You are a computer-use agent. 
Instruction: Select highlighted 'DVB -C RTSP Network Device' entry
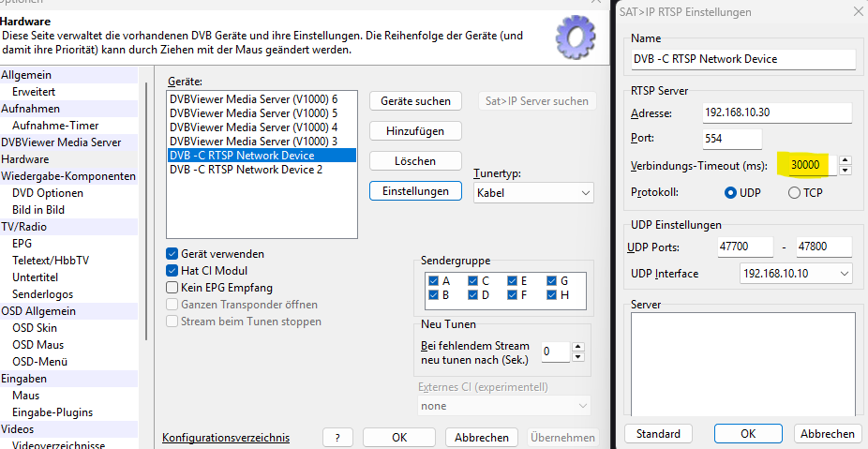(262, 156)
